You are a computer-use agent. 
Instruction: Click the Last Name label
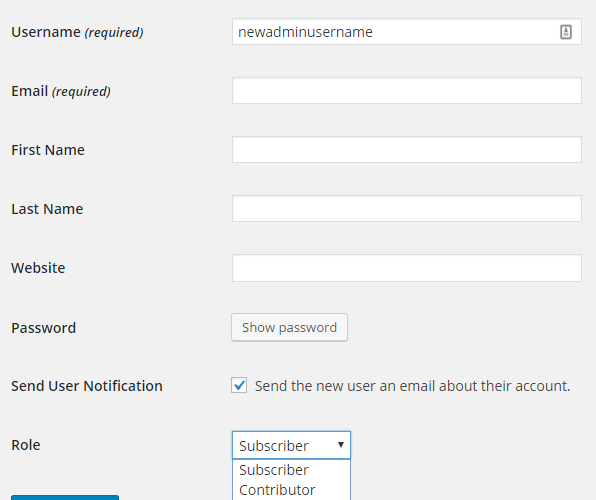(x=47, y=209)
